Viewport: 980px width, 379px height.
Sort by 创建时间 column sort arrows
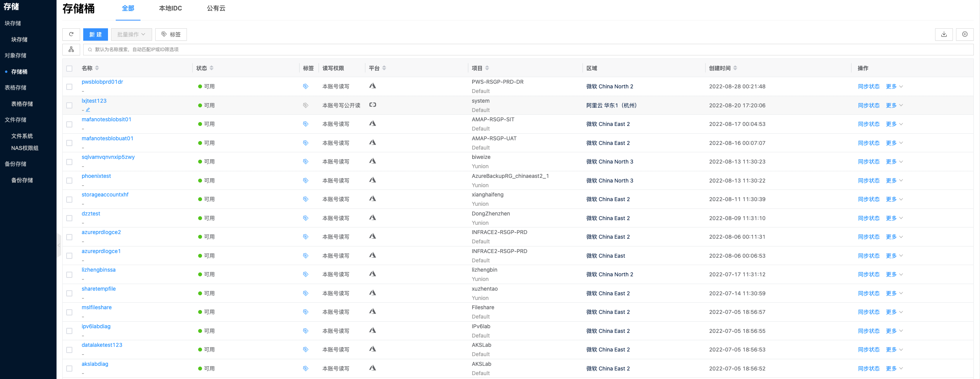point(735,68)
